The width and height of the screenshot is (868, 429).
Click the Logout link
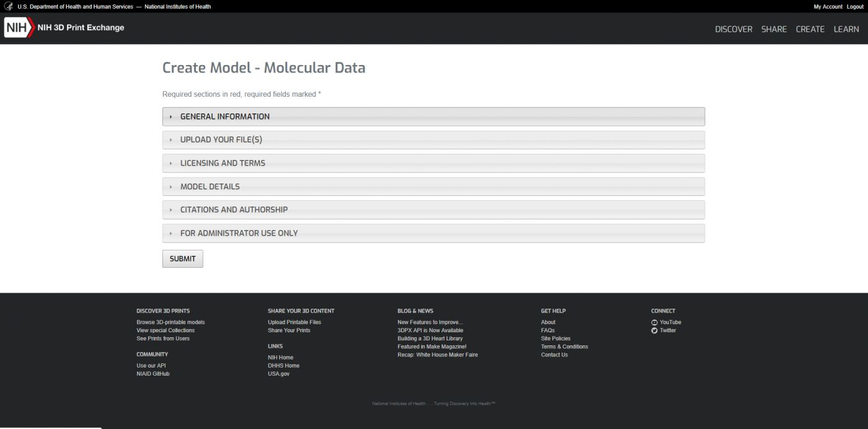coord(855,7)
